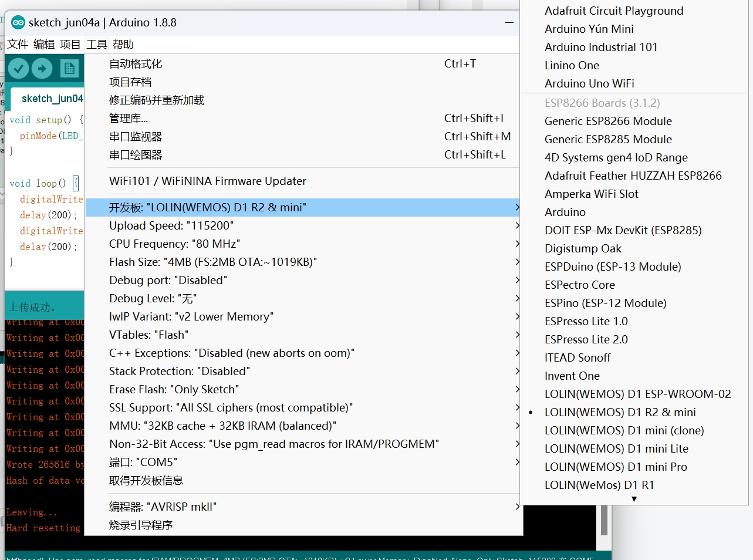753x560 pixels.
Task: Select LOLIN(WEMOS) D1 ESP-WROOM-02 board
Action: [x=634, y=394]
